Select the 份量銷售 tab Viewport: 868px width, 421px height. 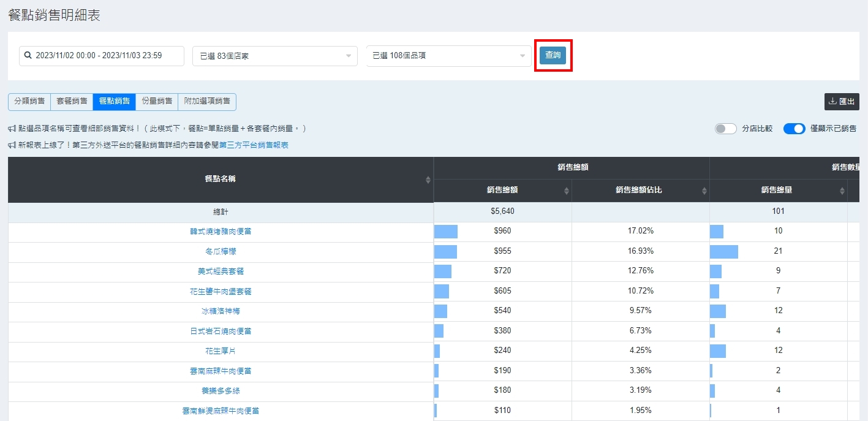(157, 102)
